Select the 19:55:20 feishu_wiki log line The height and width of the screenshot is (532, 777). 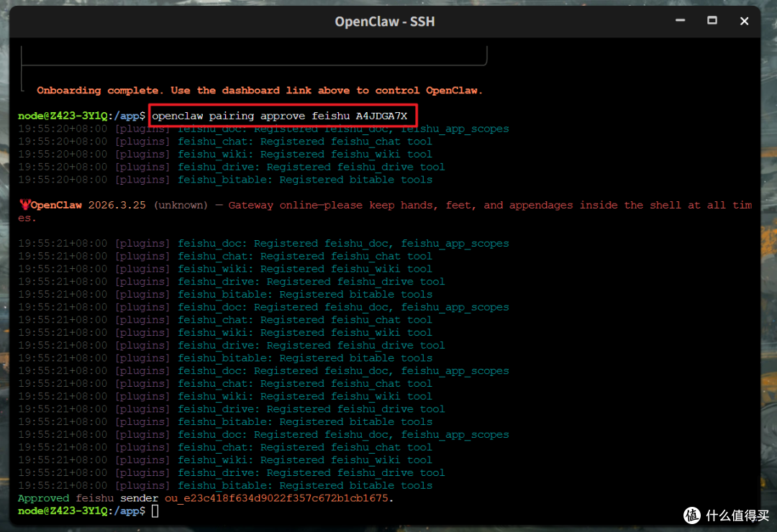pos(225,155)
